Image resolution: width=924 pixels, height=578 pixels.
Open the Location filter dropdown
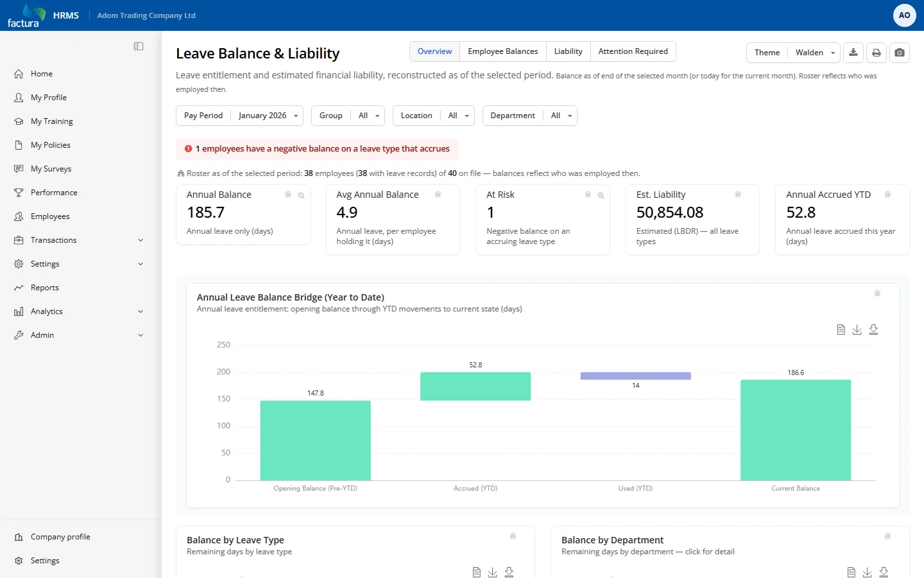pos(433,116)
